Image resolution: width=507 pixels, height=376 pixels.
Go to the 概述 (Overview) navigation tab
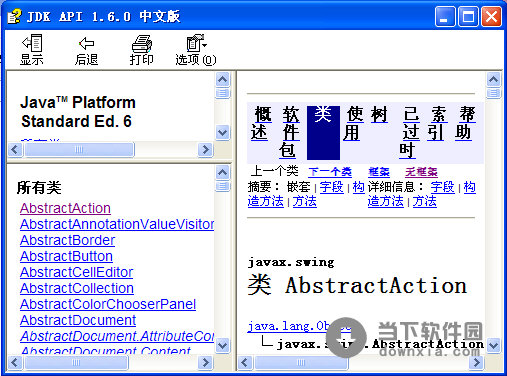261,124
